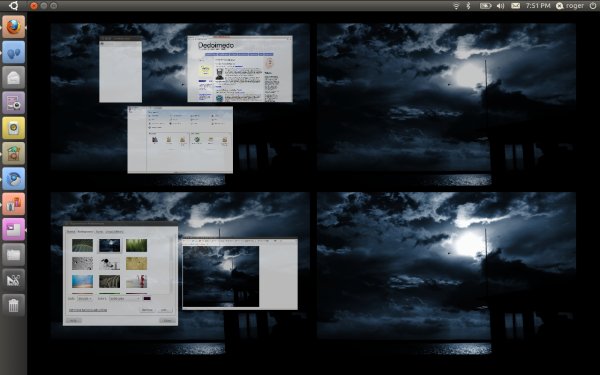Click the purple camera launcher icon
The width and height of the screenshot is (600, 375).
[13, 103]
